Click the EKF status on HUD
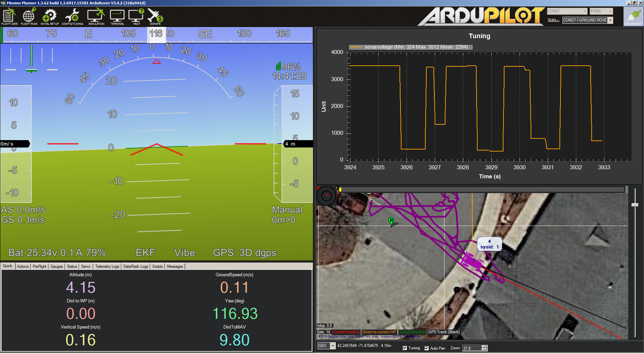The height and width of the screenshot is (354, 644). [146, 253]
